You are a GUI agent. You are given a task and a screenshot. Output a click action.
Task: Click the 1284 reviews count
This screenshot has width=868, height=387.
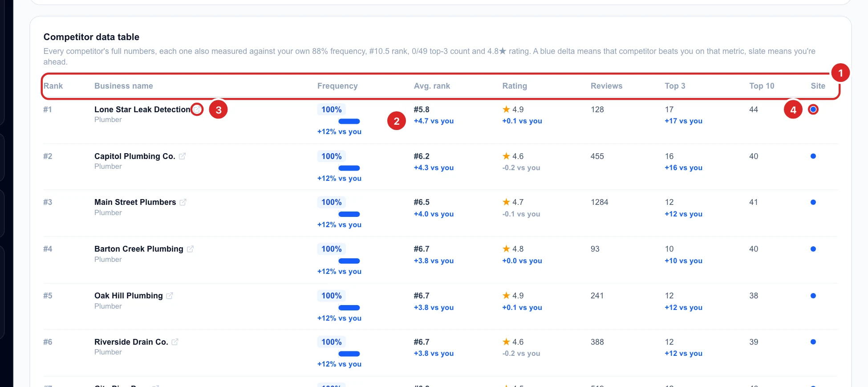tap(600, 202)
